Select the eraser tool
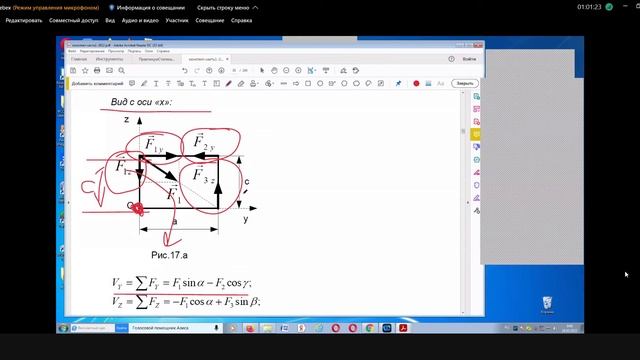This screenshot has height=360, width=640. tap(241, 83)
